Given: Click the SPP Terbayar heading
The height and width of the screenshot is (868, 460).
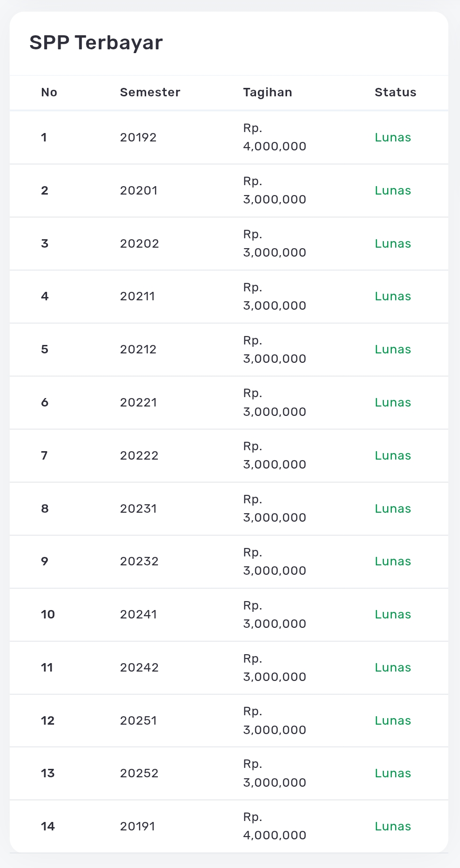Looking at the screenshot, I should (x=96, y=43).
